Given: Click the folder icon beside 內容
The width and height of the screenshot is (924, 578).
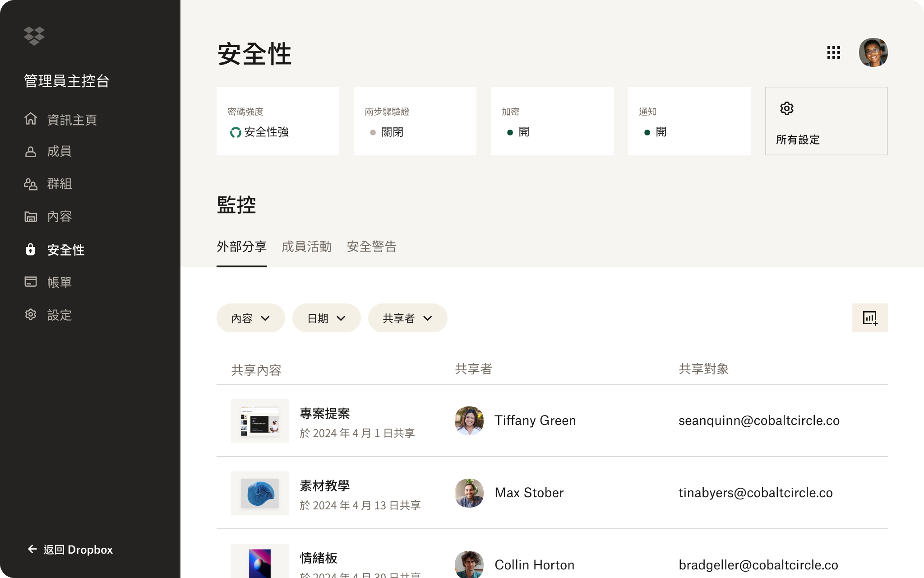Looking at the screenshot, I should [31, 217].
